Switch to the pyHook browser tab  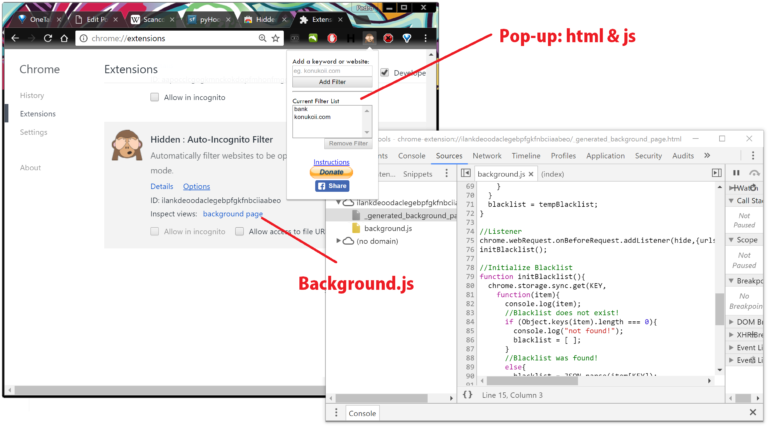(210, 20)
